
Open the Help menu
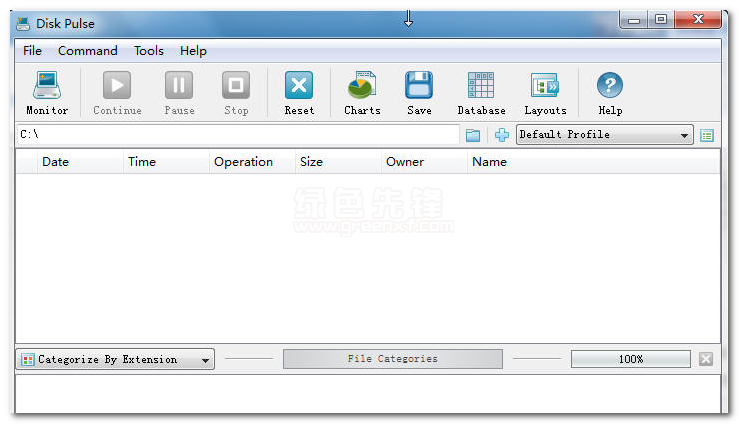(x=193, y=50)
